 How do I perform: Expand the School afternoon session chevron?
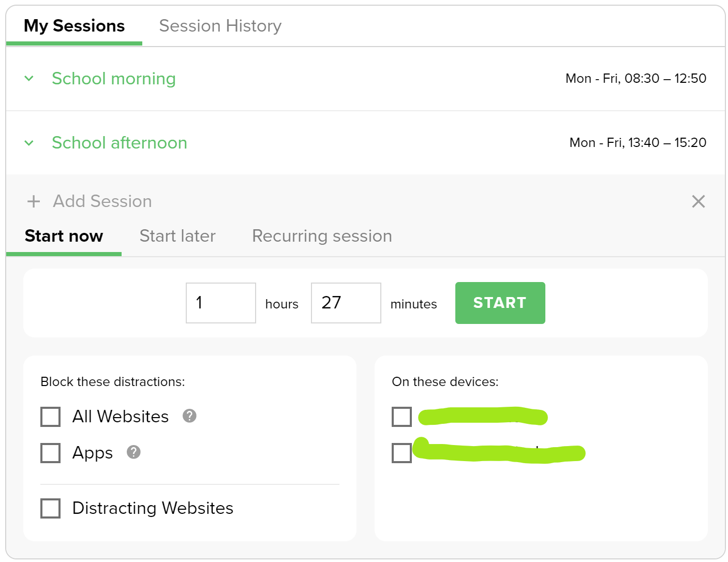(x=29, y=143)
